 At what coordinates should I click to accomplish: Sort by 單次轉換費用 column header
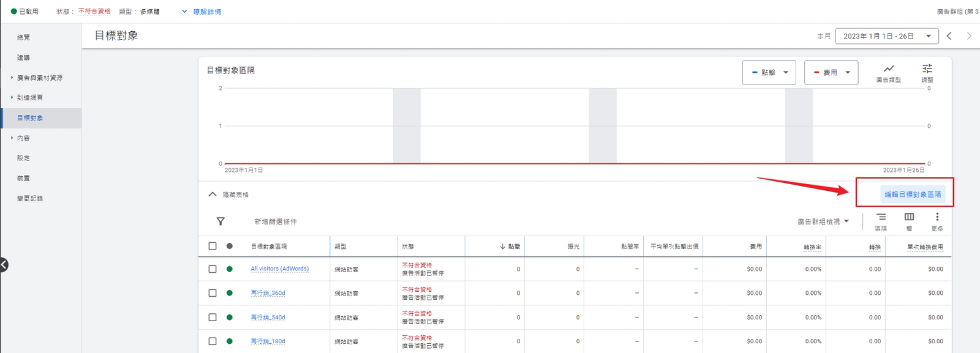(925, 247)
